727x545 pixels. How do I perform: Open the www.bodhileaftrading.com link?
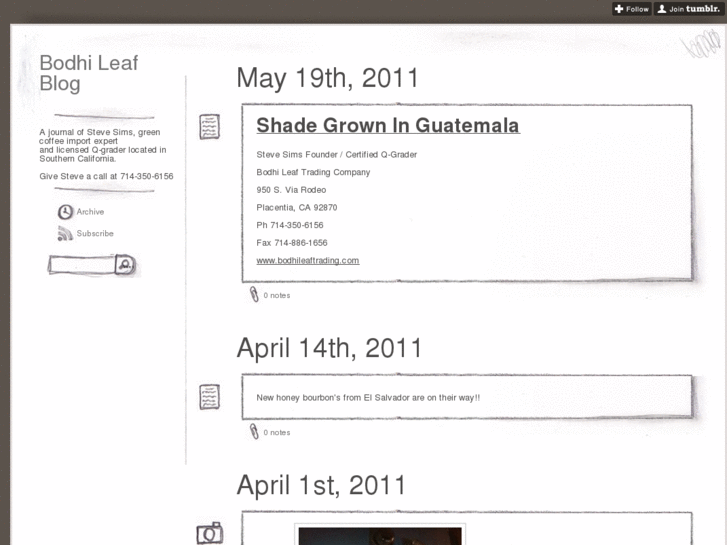tap(308, 261)
